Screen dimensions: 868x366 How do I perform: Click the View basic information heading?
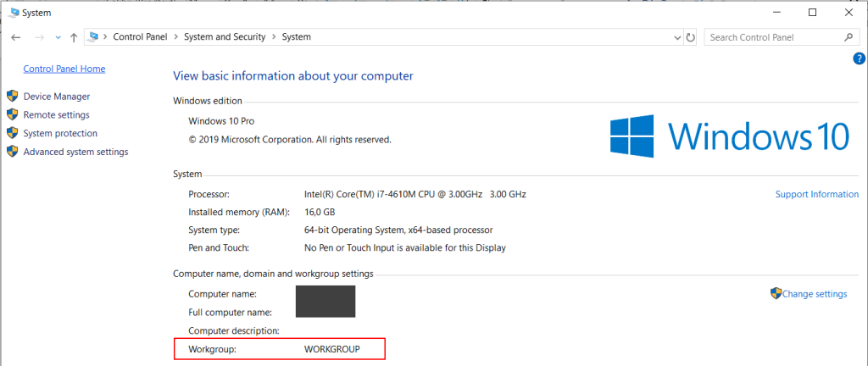coord(293,75)
